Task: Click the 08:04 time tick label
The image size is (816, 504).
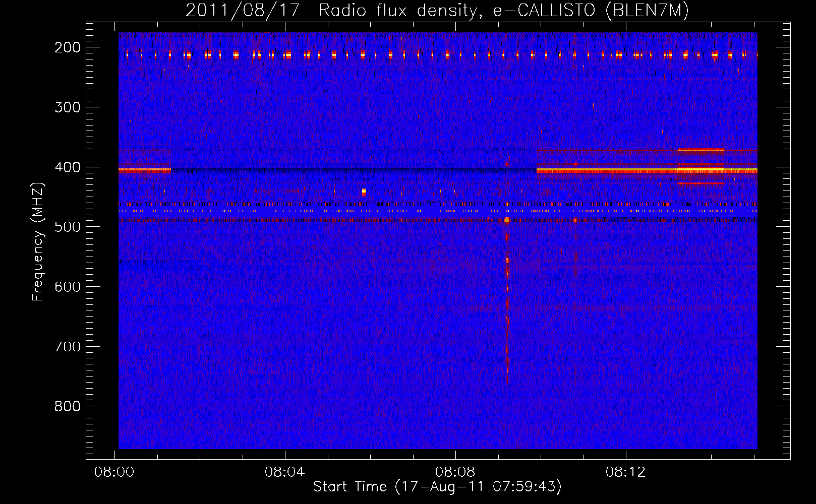Action: pyautogui.click(x=285, y=472)
